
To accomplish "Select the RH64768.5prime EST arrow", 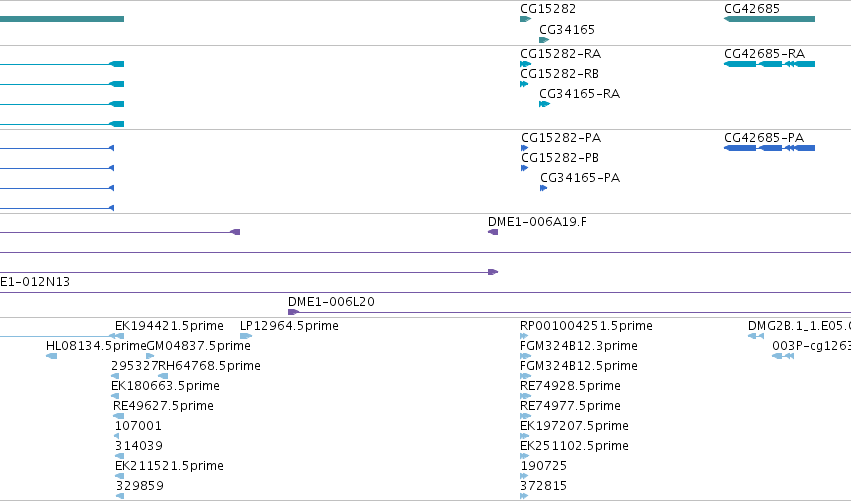I will pos(163,376).
